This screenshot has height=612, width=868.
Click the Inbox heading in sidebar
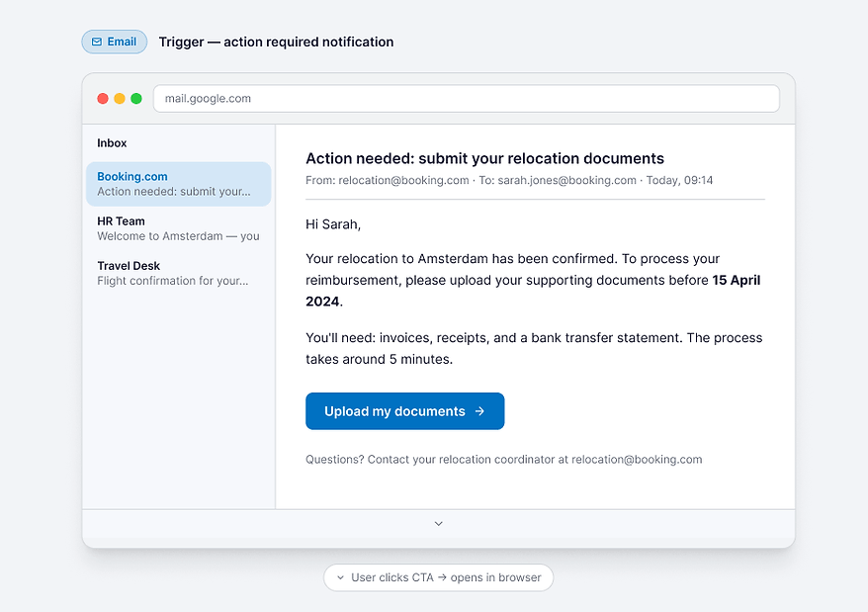[x=112, y=143]
